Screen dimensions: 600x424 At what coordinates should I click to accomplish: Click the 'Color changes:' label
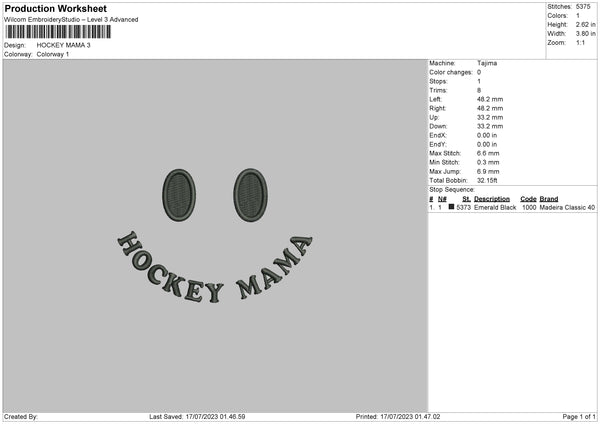pyautogui.click(x=451, y=72)
